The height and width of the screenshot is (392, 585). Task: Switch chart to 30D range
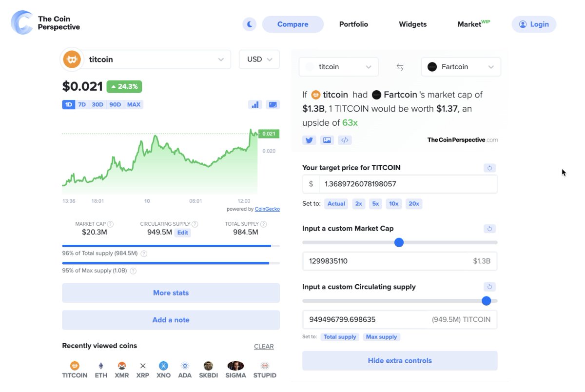97,104
